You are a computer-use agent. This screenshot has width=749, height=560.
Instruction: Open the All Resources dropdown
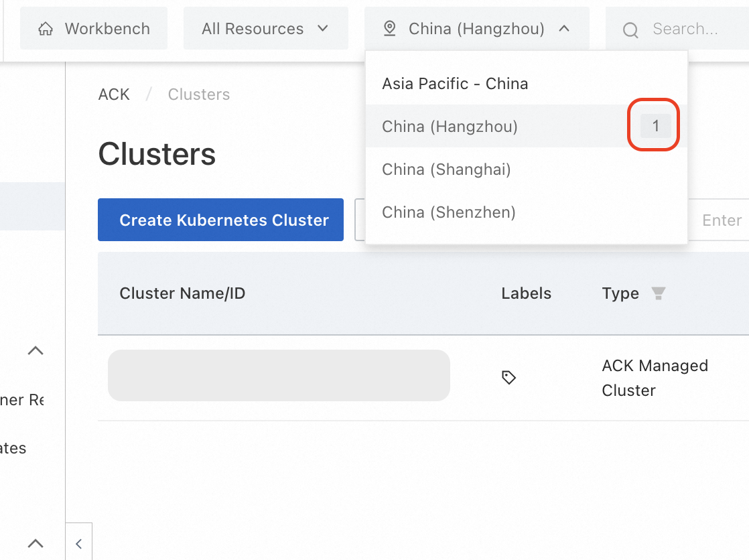(x=265, y=29)
